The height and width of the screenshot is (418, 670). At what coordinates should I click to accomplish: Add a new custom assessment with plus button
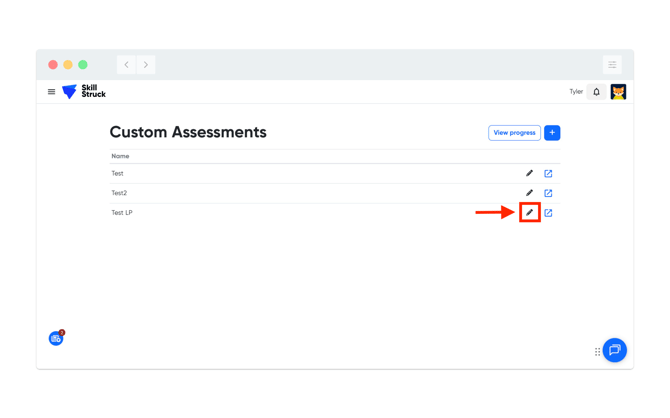point(552,133)
